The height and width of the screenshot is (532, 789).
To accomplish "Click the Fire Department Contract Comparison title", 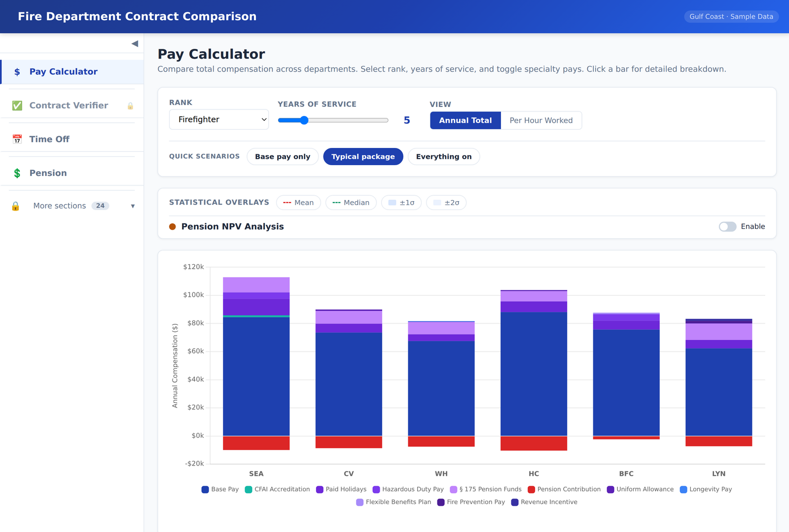I will coord(137,17).
